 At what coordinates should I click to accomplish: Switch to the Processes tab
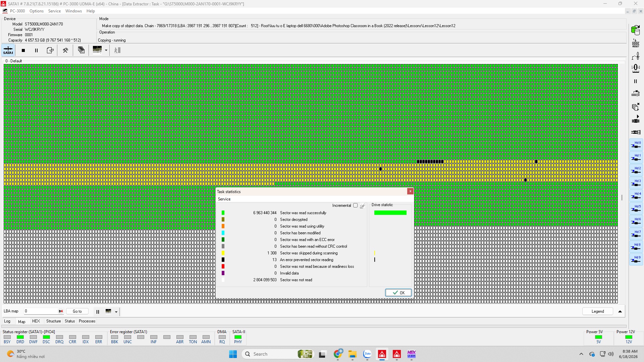87,321
